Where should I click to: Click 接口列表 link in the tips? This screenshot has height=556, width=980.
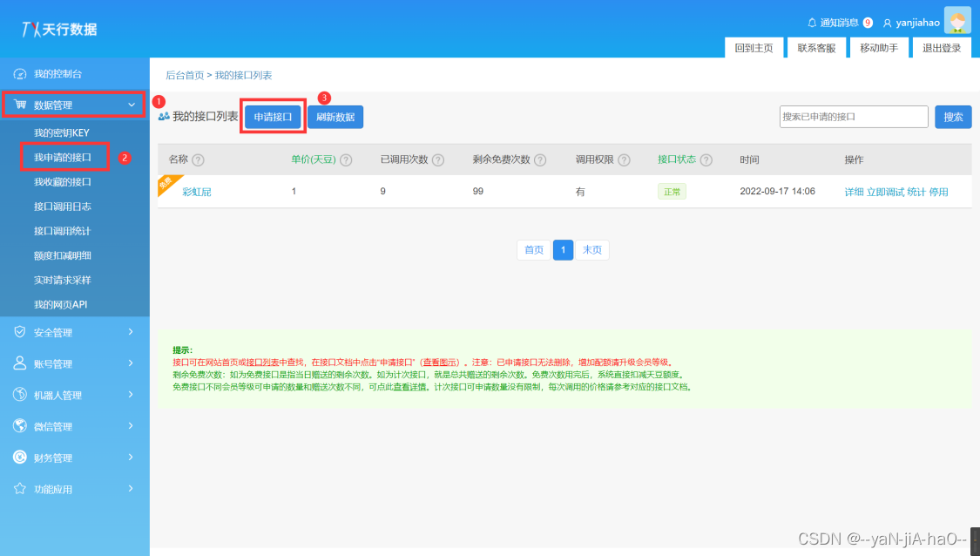click(x=262, y=363)
